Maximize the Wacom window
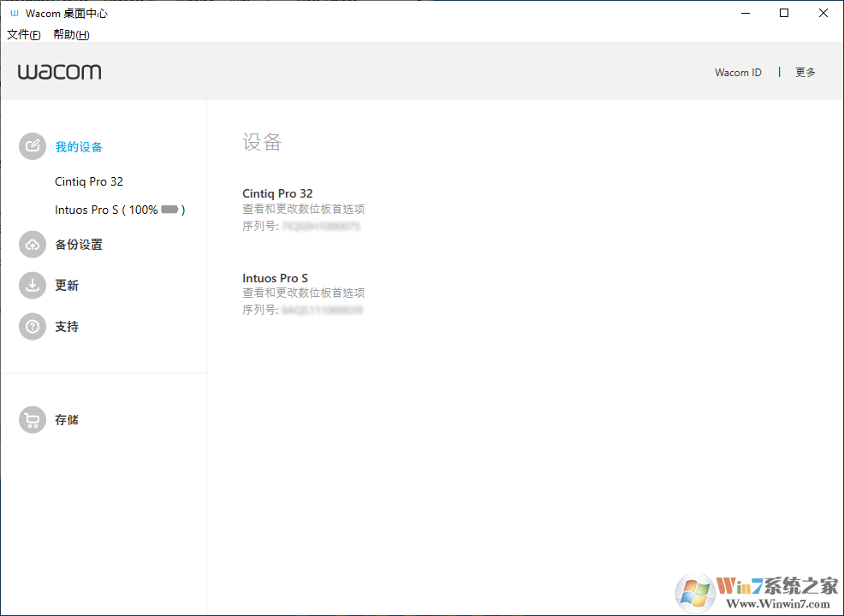The image size is (844, 616). [x=784, y=14]
